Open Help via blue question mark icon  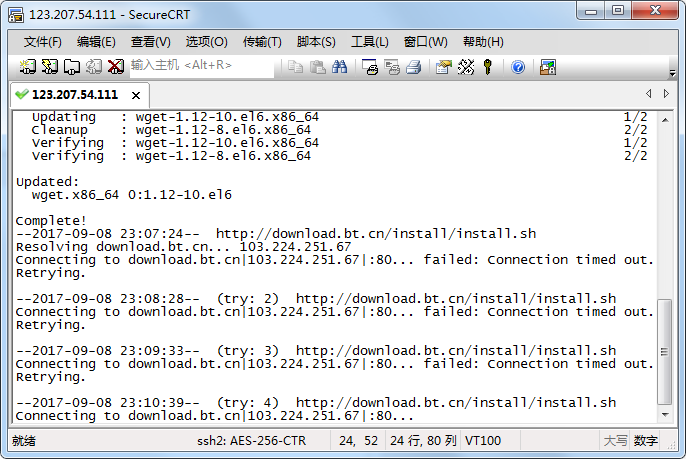pos(518,67)
